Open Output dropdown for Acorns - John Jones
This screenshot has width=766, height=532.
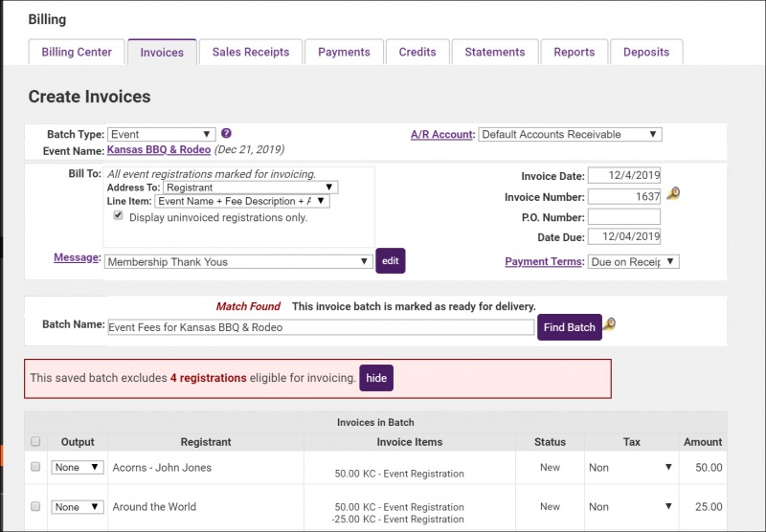point(78,467)
